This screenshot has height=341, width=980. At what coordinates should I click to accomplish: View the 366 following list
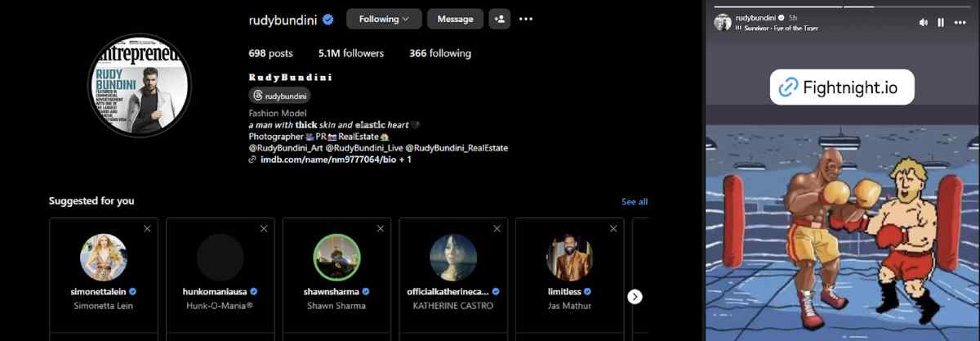439,53
